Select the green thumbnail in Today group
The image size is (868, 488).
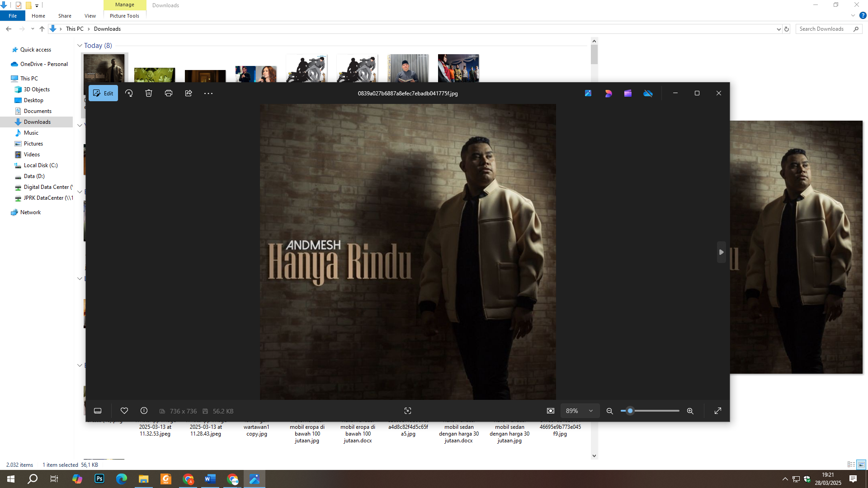(154, 75)
